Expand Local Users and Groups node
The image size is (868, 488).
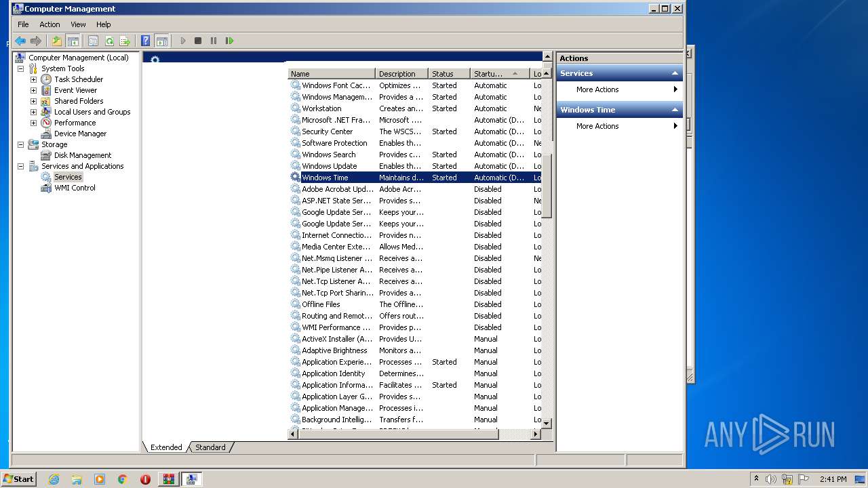(33, 112)
